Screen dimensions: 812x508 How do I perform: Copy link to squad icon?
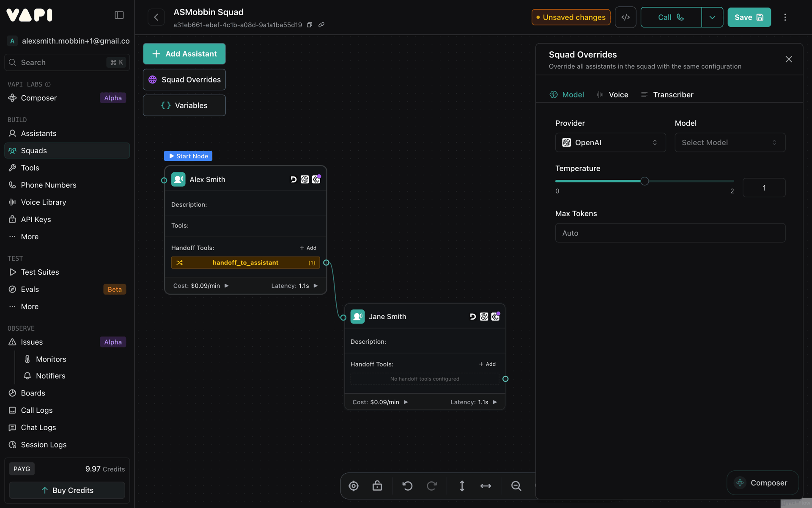click(321, 25)
